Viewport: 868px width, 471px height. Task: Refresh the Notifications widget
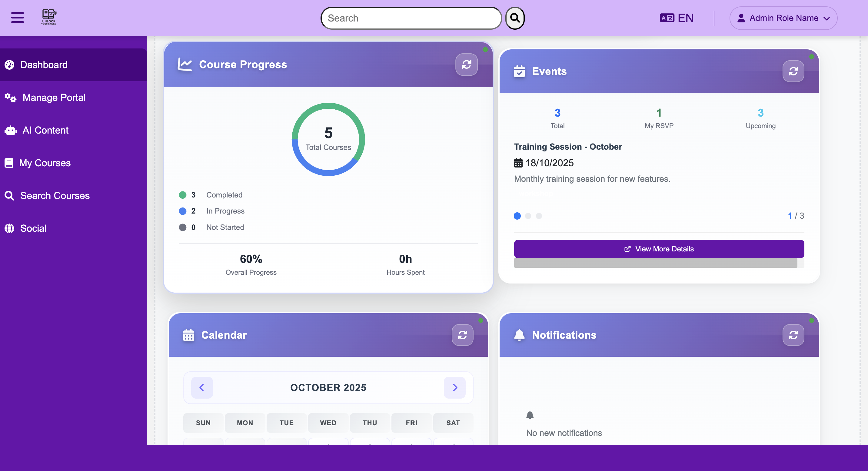[793, 335]
